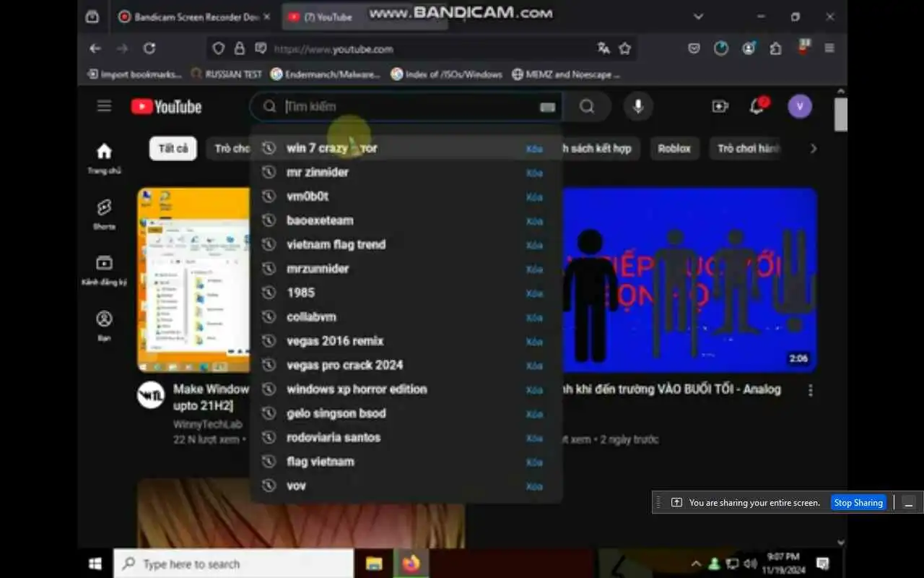Viewport: 924px width, 578px height.
Task: Choose 'baoexeteam' from search history
Action: coord(406,220)
